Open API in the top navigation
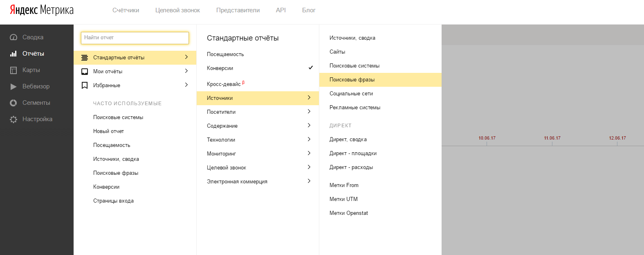Image resolution: width=644 pixels, height=255 pixels. [x=281, y=10]
